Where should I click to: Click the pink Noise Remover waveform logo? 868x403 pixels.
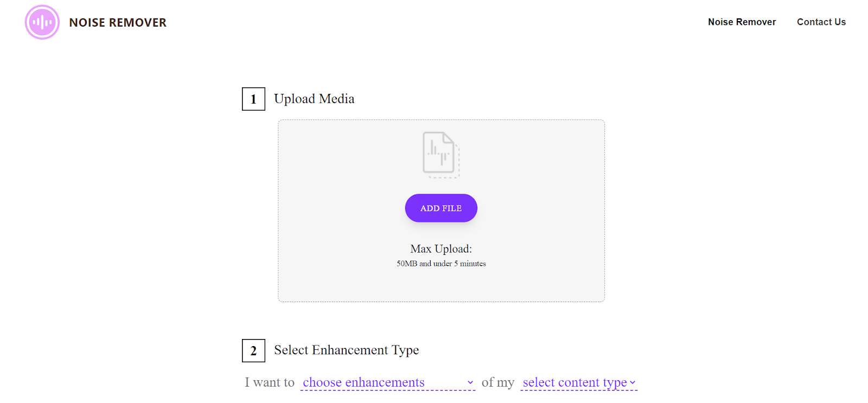42,22
